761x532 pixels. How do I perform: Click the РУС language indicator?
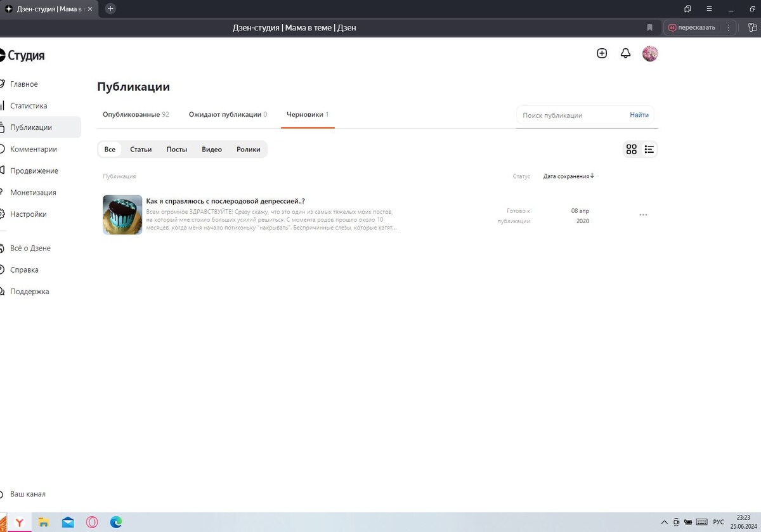click(x=719, y=522)
